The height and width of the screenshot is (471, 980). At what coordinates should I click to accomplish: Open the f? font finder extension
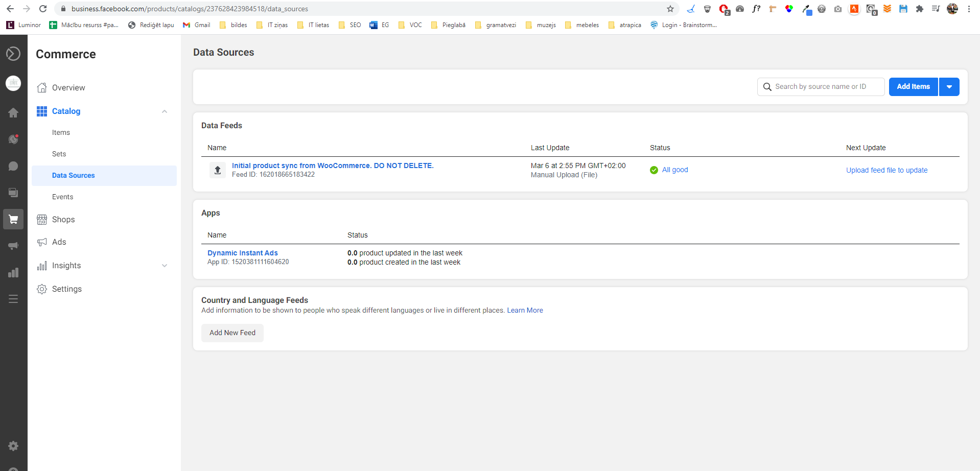click(756, 9)
